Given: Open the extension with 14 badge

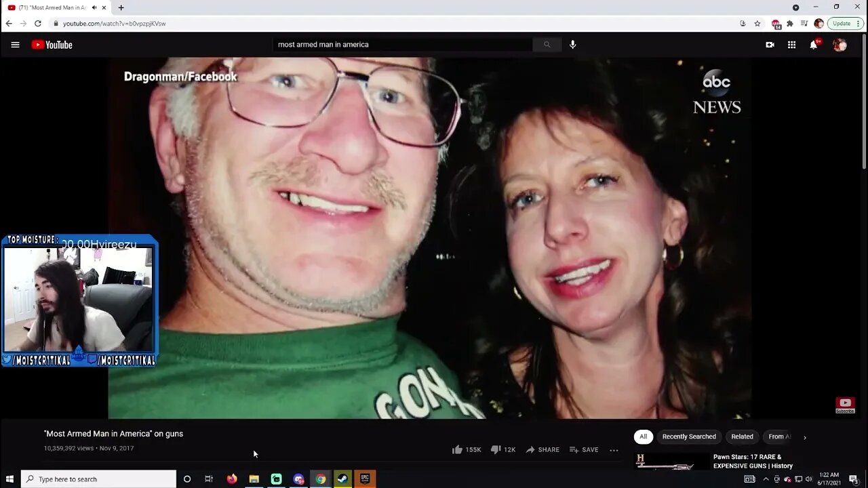Looking at the screenshot, I should click(x=776, y=24).
